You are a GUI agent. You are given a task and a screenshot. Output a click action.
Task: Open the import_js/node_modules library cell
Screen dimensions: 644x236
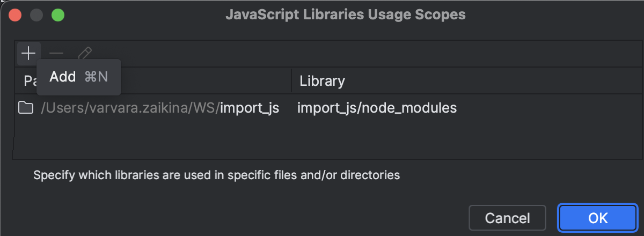[377, 108]
